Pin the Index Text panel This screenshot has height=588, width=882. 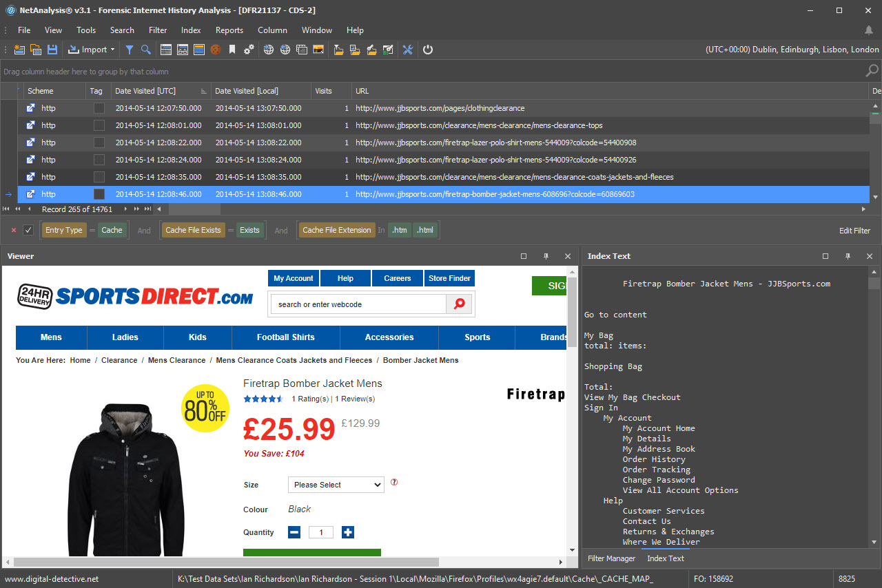(848, 256)
